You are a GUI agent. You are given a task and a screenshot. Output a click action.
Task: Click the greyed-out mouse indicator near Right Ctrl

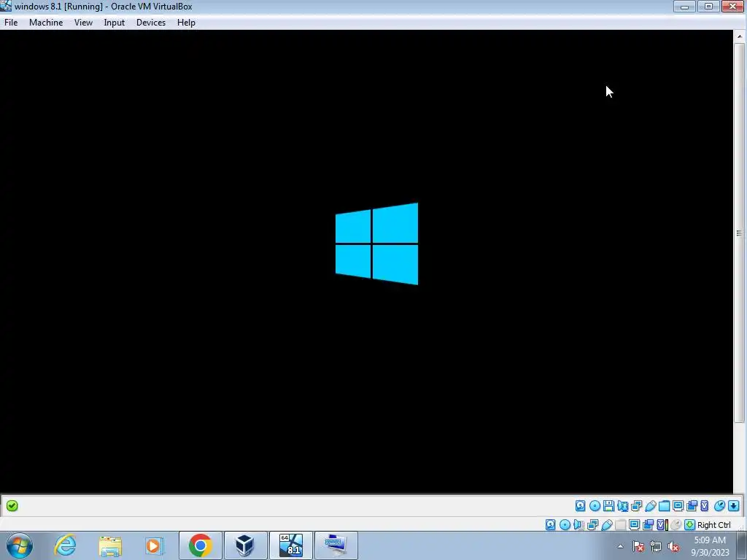[x=676, y=525]
